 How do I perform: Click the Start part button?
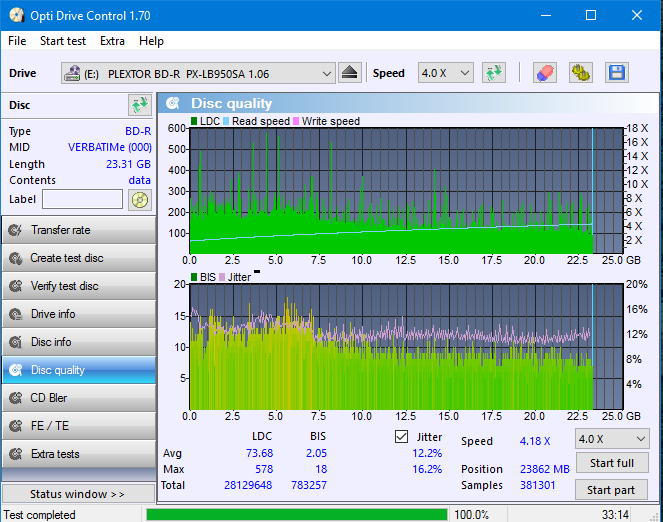pos(612,490)
